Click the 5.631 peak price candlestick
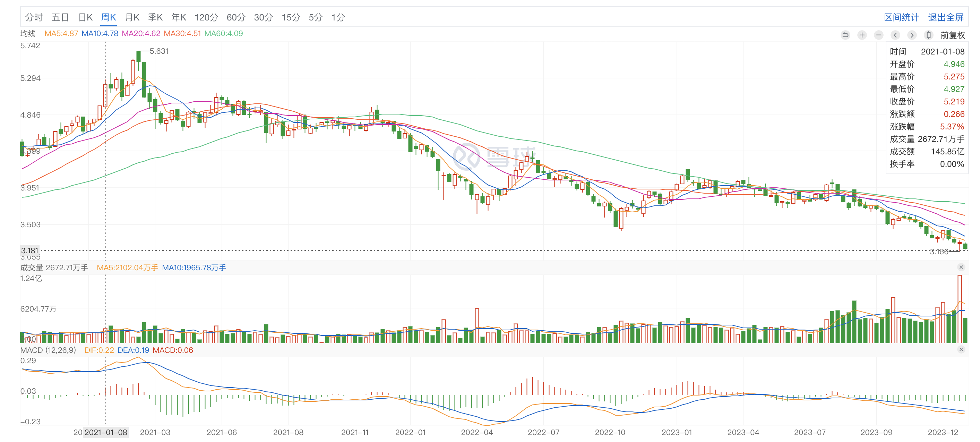Viewport: 980px width, 442px height. pos(138,56)
